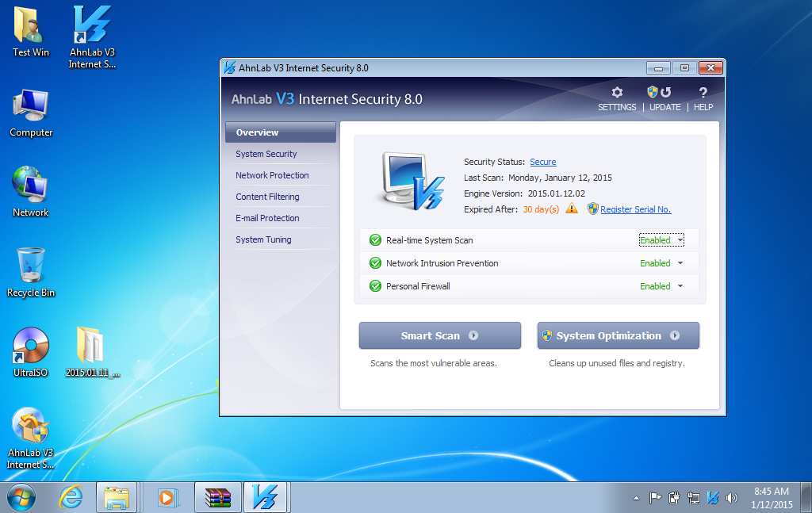Click the shield icon beside Register Serial No.

(x=593, y=209)
